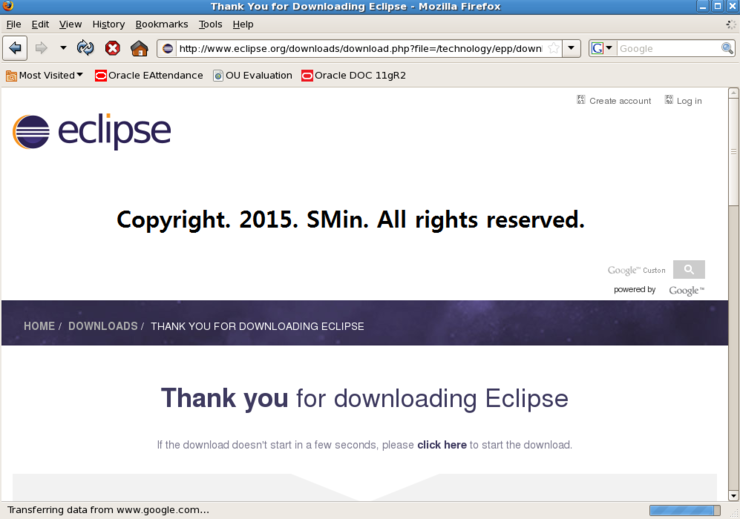Click the Oracle DOC 11gR2 red icon

click(307, 75)
